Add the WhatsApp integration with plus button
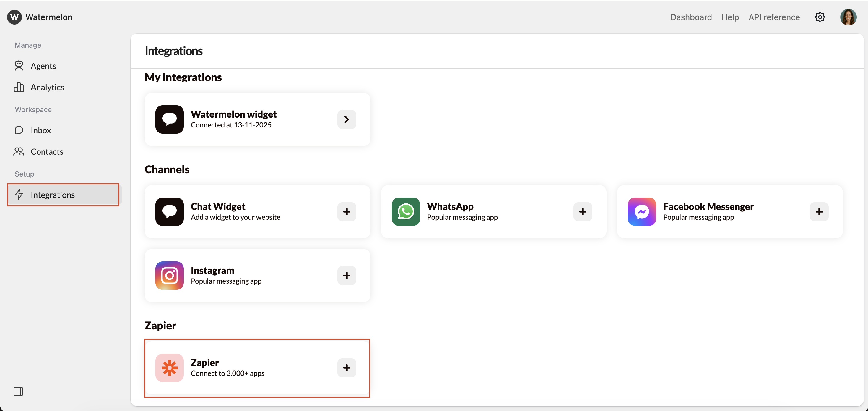 (583, 212)
